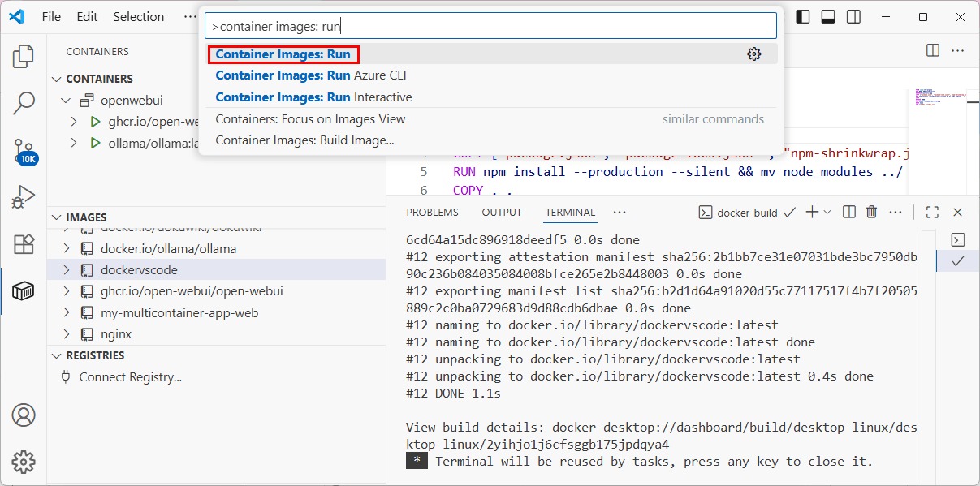Open Source Control view with 10K badge
Screen dimensions: 980x486
pyautogui.click(x=24, y=150)
